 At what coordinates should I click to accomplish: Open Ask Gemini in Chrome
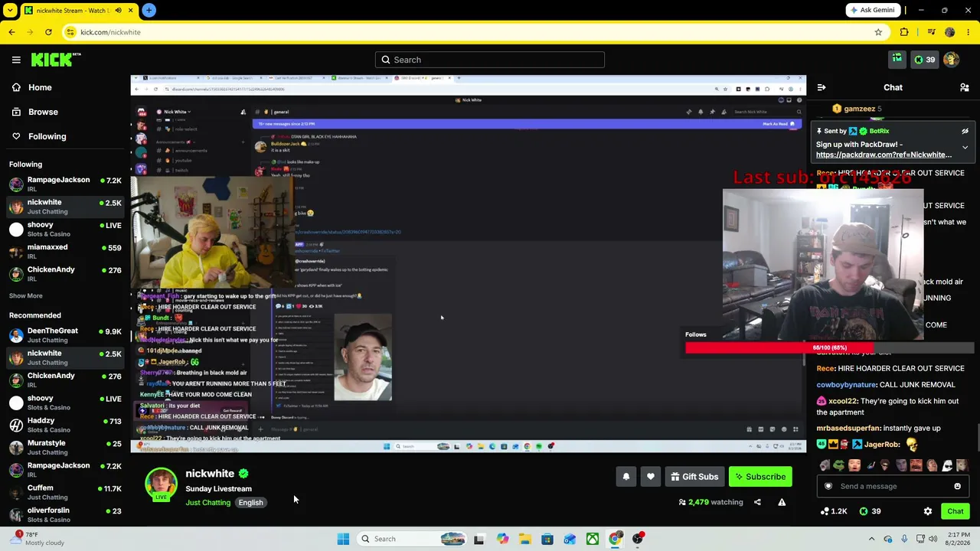874,10
